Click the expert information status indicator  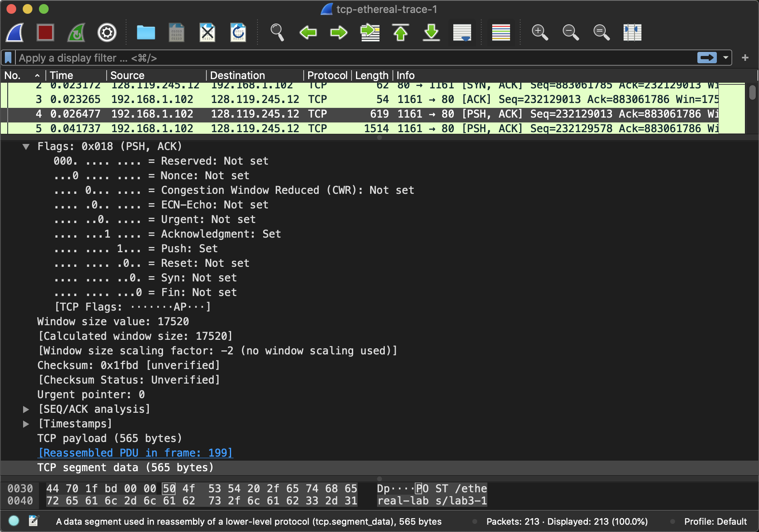point(14,521)
